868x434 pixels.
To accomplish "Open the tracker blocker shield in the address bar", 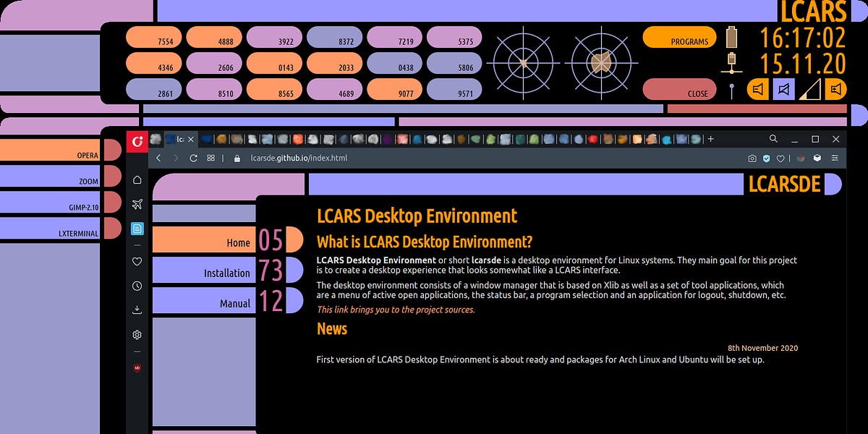I will 767,158.
